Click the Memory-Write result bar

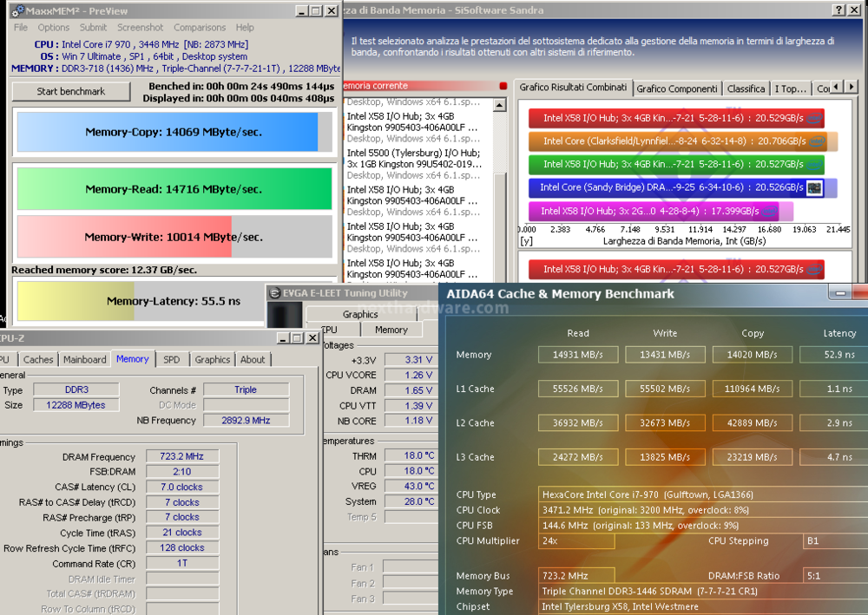tap(174, 237)
